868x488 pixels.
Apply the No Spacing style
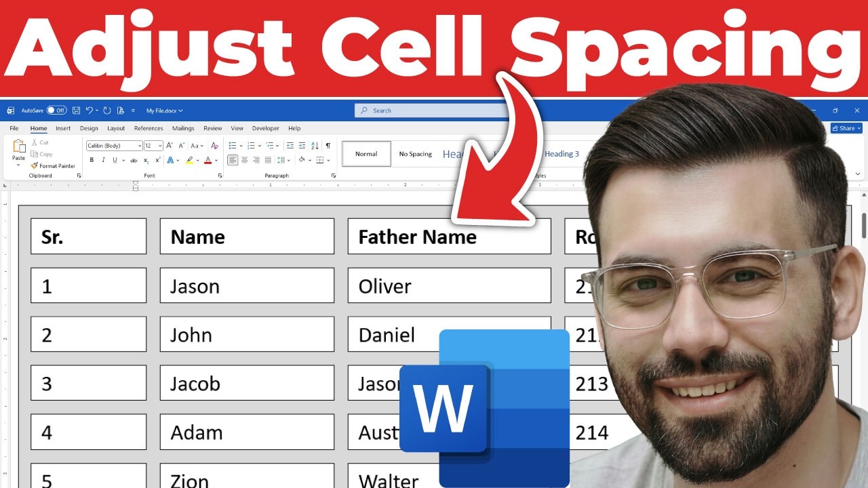coord(415,154)
